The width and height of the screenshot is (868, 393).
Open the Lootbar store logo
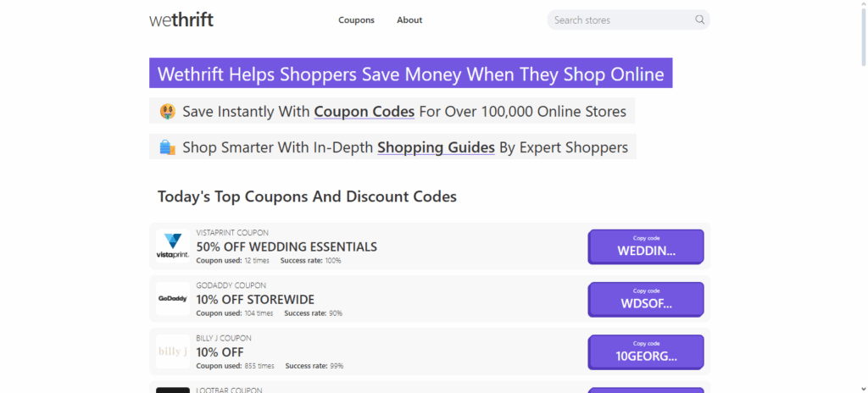(x=173, y=390)
